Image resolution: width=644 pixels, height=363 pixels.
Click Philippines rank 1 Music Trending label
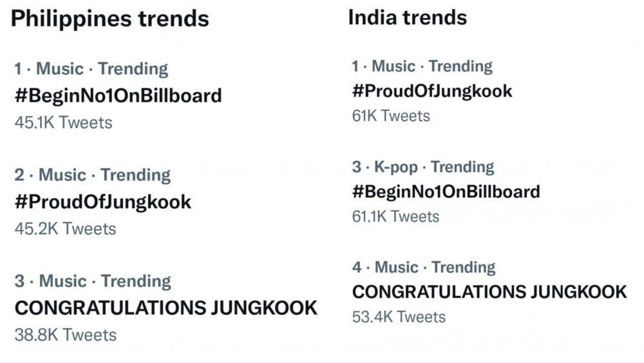(91, 68)
